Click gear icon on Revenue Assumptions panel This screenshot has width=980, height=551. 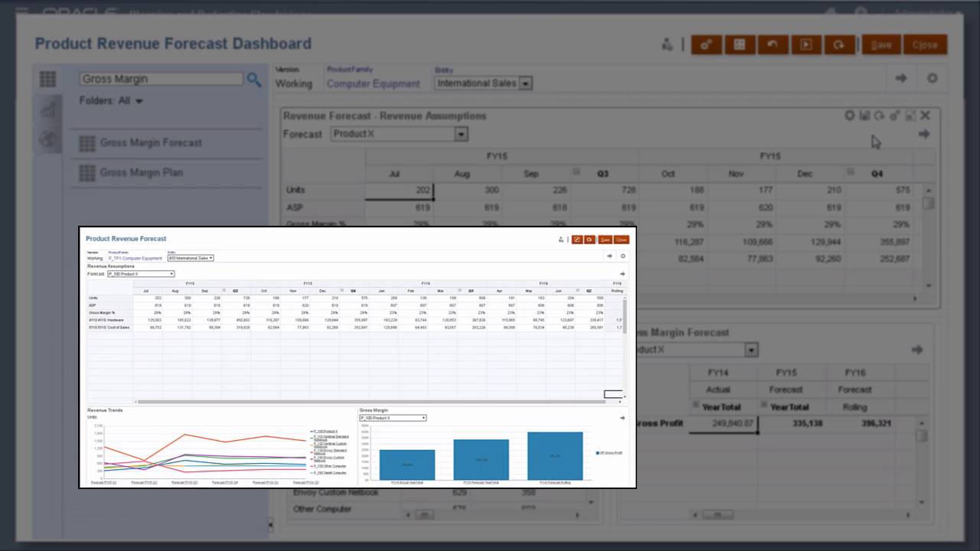(849, 116)
